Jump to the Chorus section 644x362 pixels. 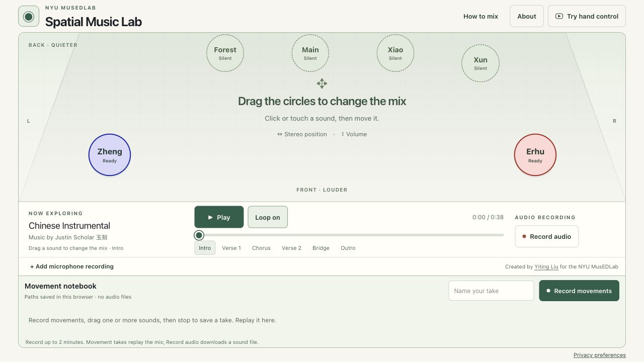(x=261, y=248)
